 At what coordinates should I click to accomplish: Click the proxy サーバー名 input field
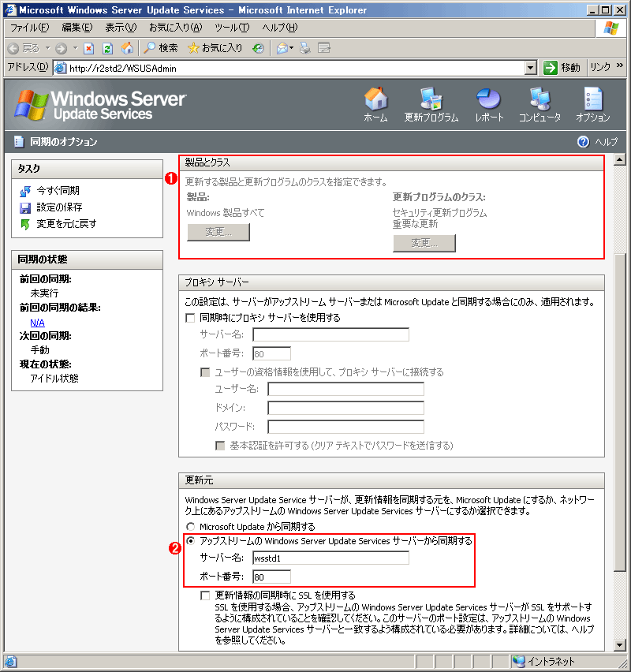pyautogui.click(x=331, y=334)
